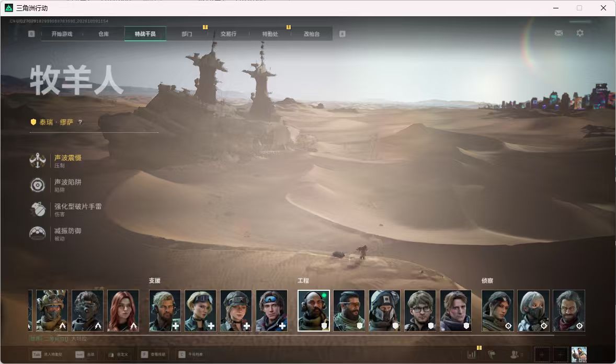Screen dimensions: 616x364
Task: Select the red-haired operator portrait
Action: click(123, 311)
